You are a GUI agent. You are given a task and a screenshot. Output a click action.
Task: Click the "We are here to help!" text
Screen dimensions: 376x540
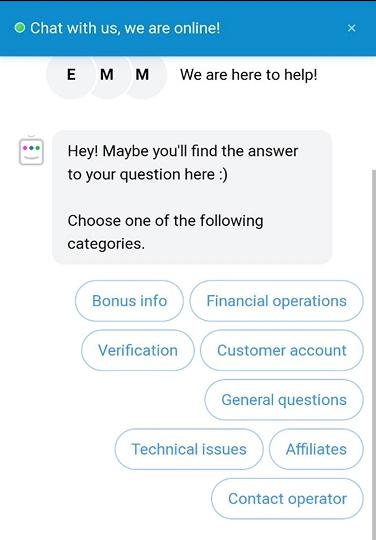pyautogui.click(x=249, y=75)
